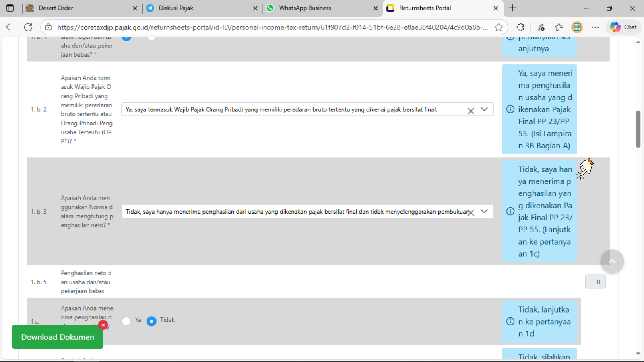
Task: Dismiss the Download Dokumen red close badge
Action: 103,325
